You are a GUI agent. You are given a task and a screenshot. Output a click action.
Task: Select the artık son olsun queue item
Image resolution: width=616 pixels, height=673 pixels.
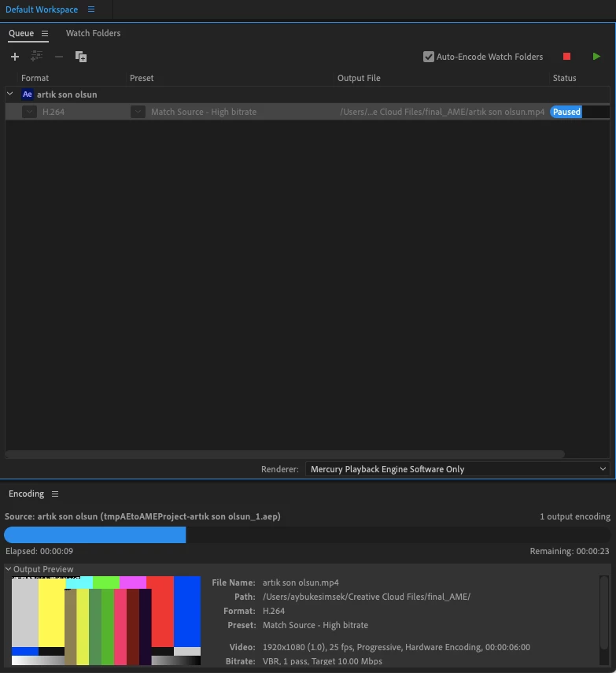click(67, 94)
